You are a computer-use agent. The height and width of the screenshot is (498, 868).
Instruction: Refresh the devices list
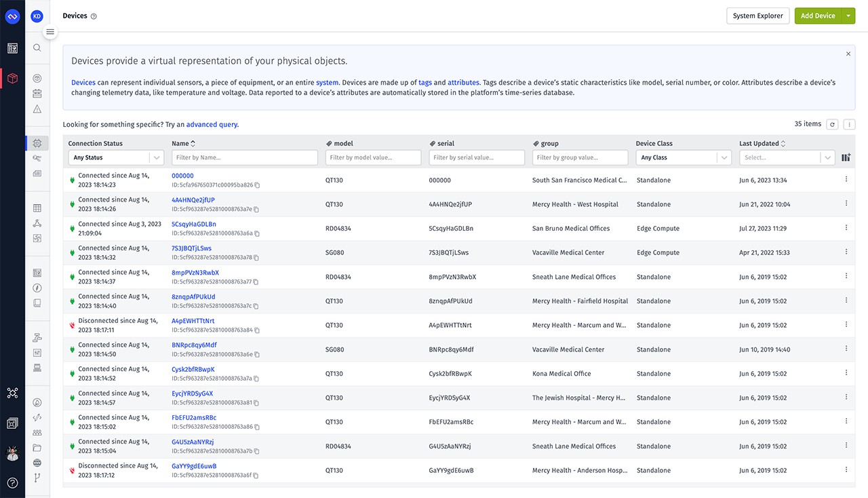click(x=832, y=124)
